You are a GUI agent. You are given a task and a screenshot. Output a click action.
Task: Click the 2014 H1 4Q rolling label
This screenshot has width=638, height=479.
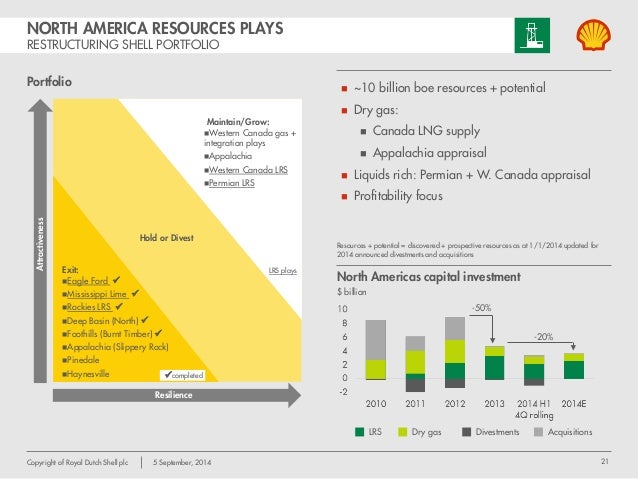pyautogui.click(x=534, y=409)
